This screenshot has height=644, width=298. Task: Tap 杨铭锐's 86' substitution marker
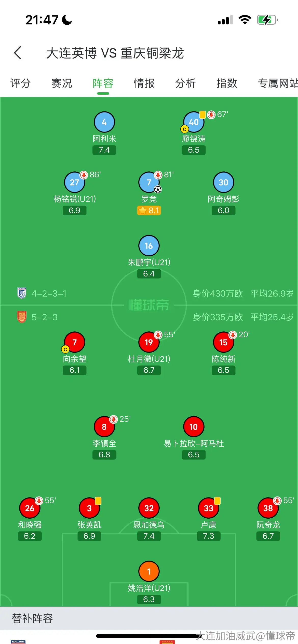point(90,175)
